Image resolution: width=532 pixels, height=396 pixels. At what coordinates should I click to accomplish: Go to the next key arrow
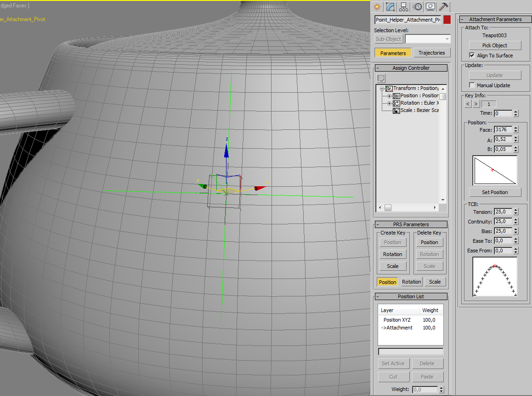(x=476, y=104)
